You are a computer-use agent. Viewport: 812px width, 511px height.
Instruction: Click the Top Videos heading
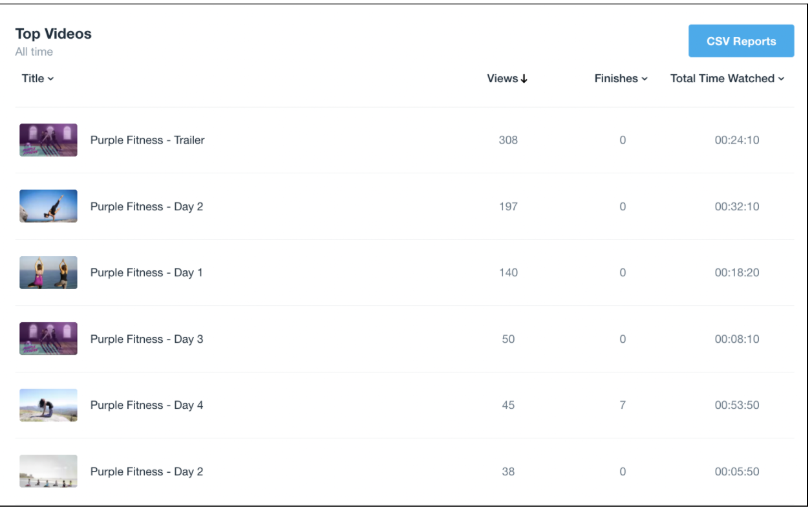pos(54,34)
